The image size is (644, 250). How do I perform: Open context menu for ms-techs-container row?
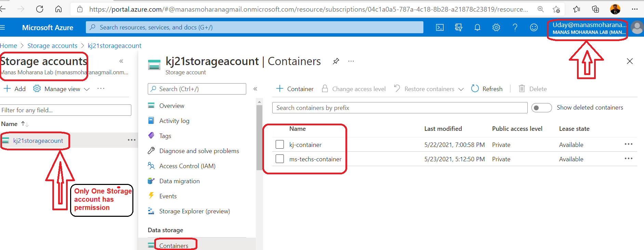pos(629,159)
